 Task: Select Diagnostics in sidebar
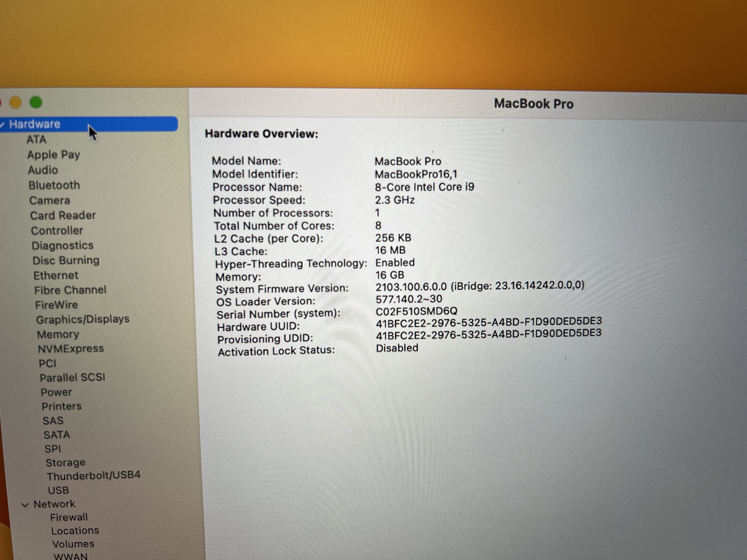63,245
